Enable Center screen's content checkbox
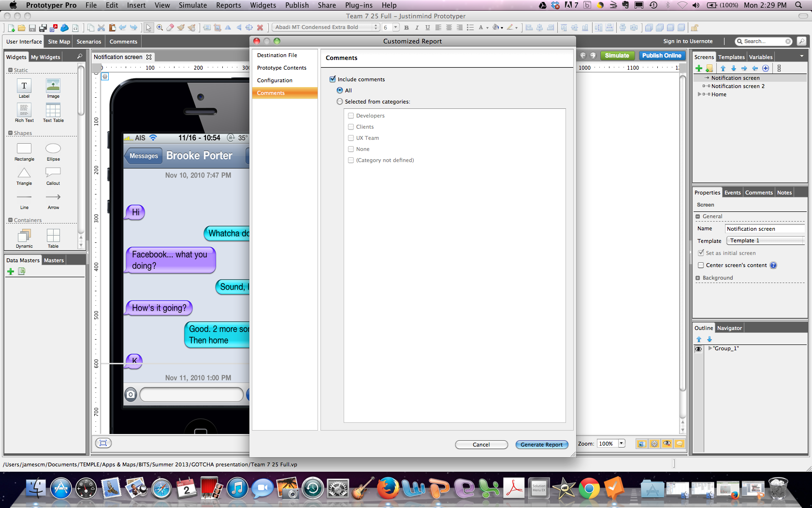 click(x=701, y=265)
